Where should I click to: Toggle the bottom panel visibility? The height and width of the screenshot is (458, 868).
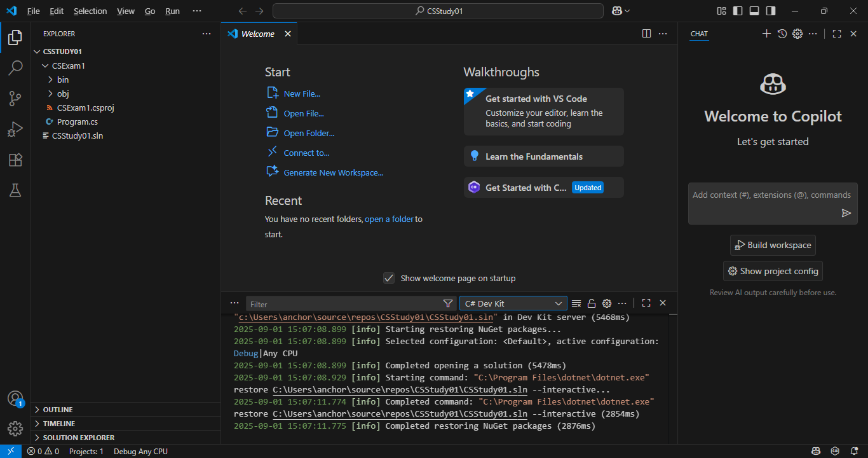754,11
